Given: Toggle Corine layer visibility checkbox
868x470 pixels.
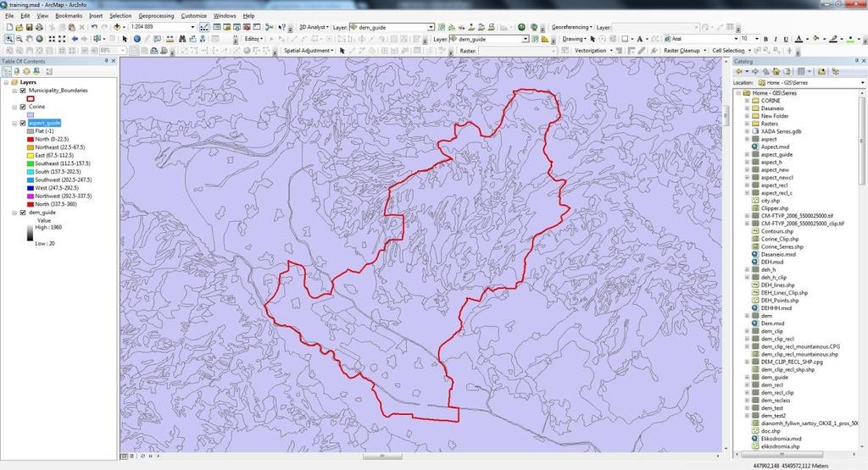Looking at the screenshot, I should (x=23, y=107).
